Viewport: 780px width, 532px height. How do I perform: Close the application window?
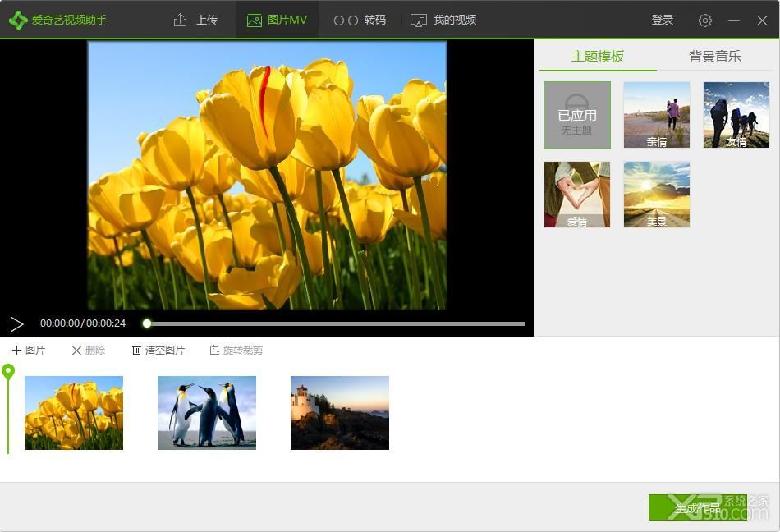click(x=762, y=21)
